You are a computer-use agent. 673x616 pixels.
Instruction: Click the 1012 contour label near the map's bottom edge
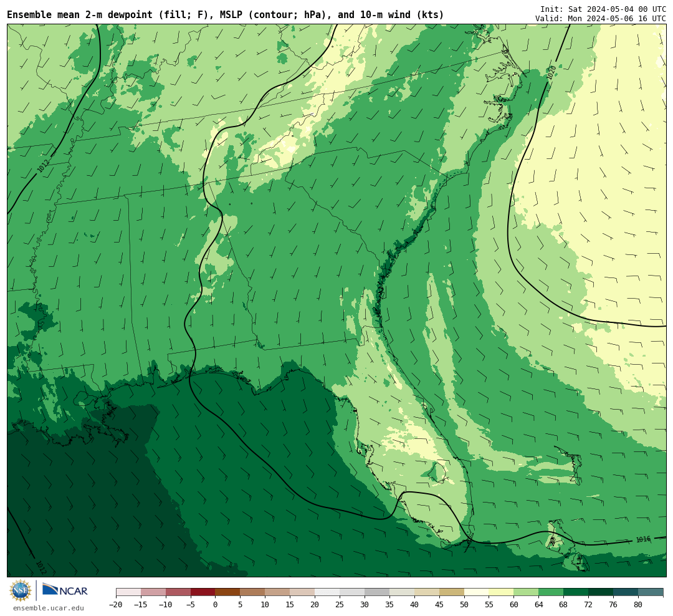click(41, 567)
